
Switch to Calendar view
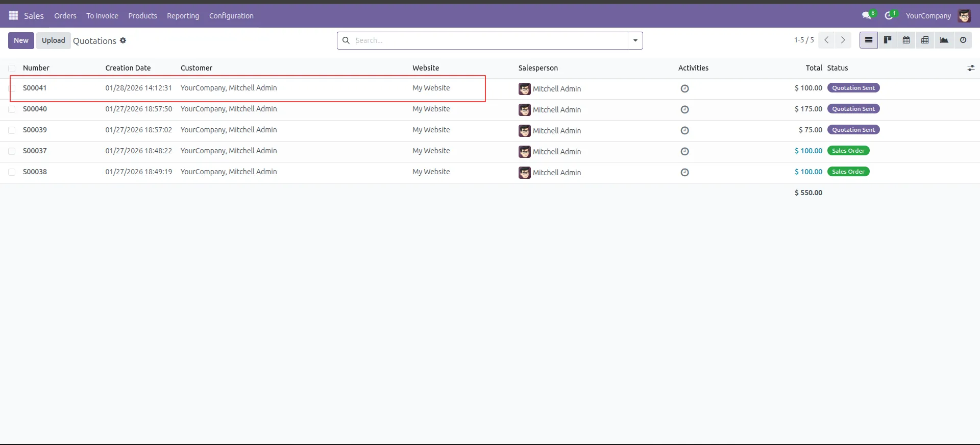906,40
